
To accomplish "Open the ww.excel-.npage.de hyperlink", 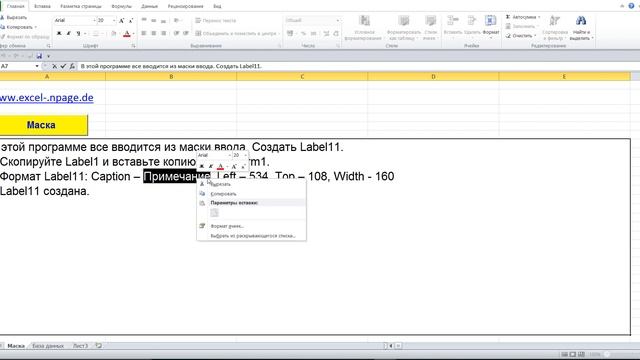I will click(47, 98).
